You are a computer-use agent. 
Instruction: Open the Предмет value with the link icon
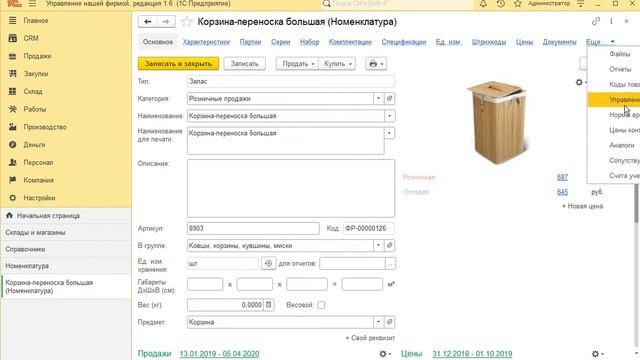(389, 322)
